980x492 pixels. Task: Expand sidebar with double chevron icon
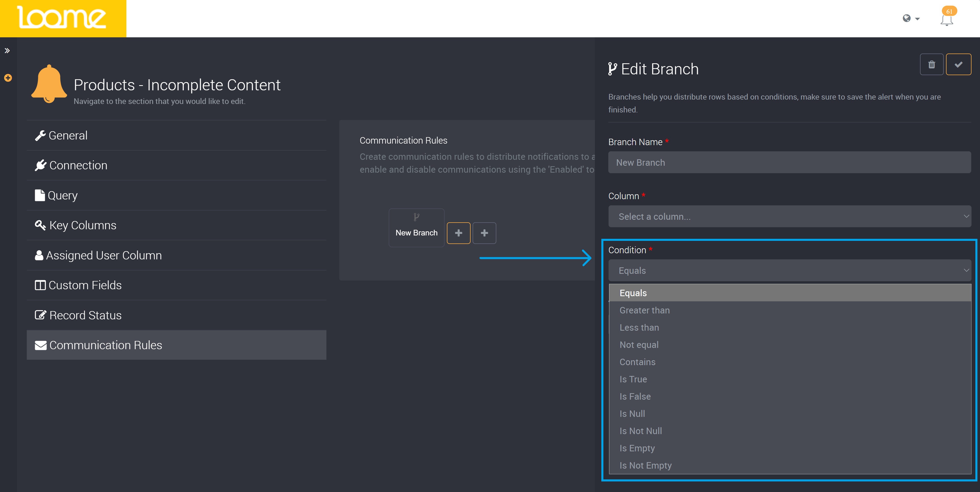pos(7,51)
